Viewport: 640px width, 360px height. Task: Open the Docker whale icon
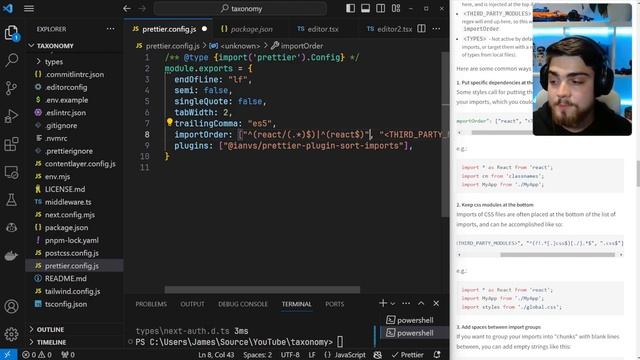point(11,256)
